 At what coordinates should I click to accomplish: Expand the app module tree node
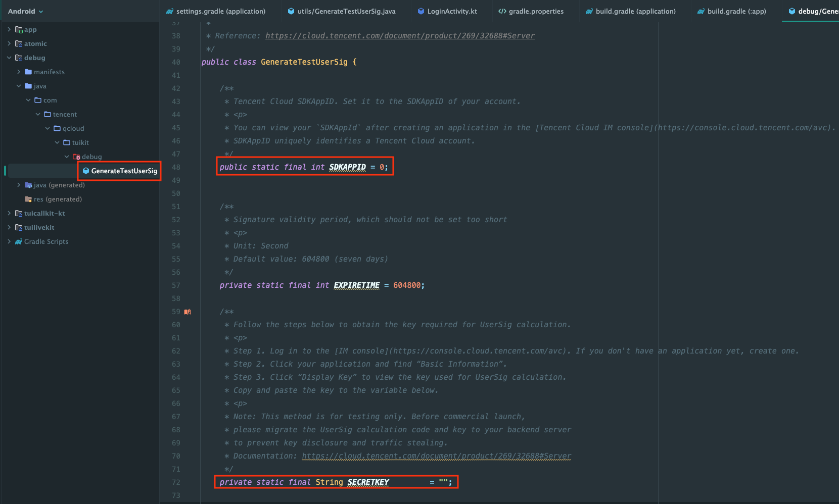9,30
